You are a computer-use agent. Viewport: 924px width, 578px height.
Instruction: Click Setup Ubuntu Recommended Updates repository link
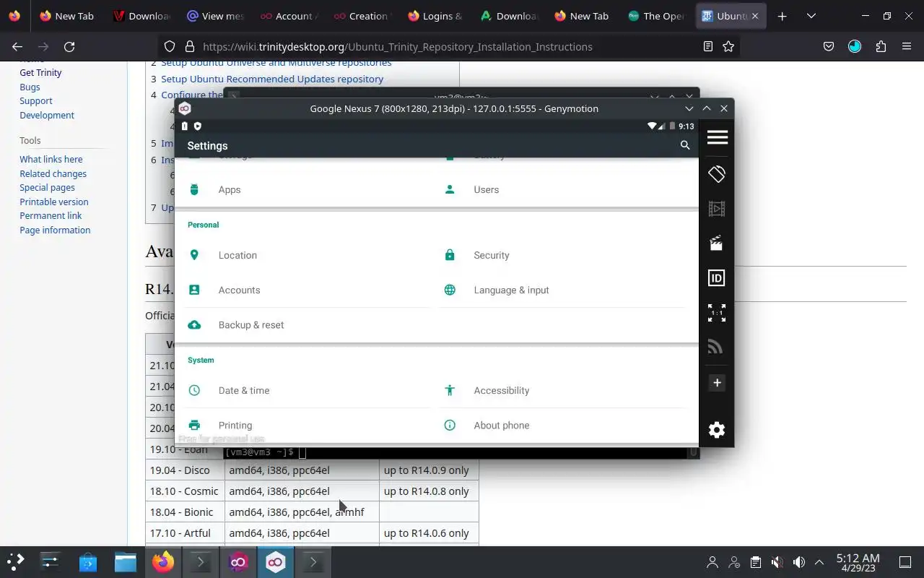[x=272, y=79]
